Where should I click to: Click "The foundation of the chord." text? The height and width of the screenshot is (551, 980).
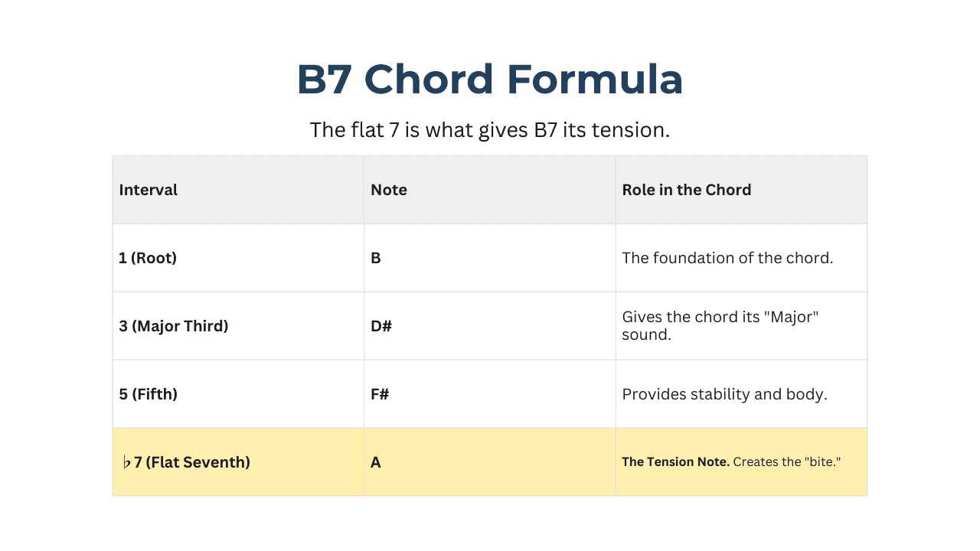click(x=727, y=258)
